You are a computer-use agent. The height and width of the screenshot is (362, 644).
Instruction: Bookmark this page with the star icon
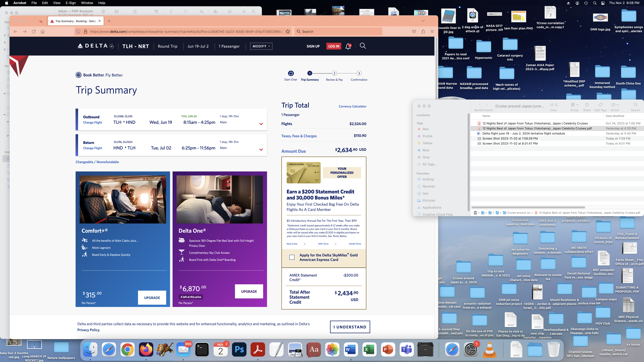[288, 31]
